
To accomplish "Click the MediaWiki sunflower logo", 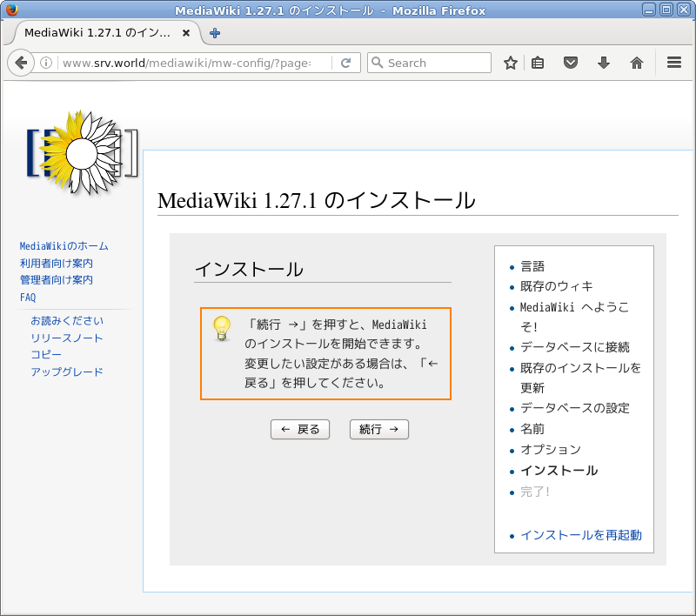I will tap(82, 153).
